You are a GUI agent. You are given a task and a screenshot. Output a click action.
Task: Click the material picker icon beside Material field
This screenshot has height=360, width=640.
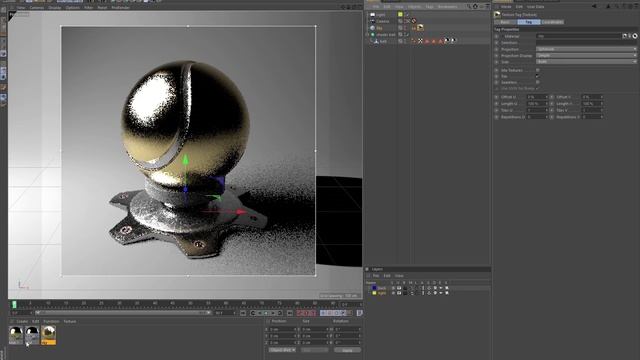(x=635, y=36)
